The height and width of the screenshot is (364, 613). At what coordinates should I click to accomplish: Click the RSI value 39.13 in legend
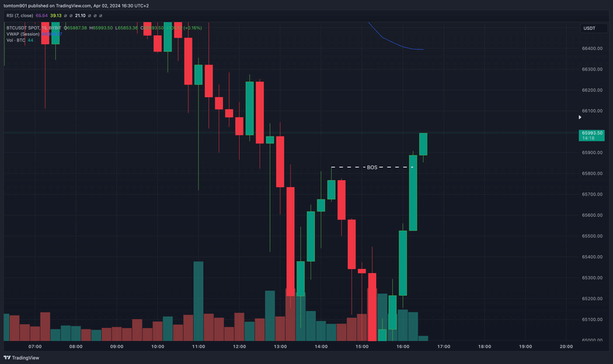[x=56, y=14]
